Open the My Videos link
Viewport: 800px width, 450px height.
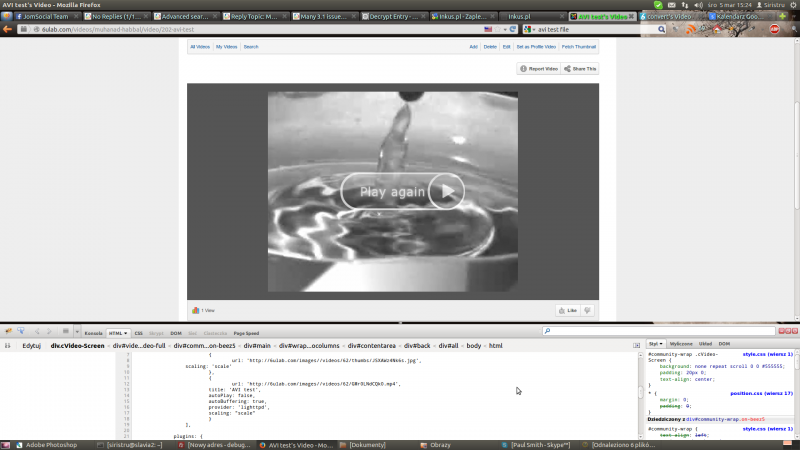[x=227, y=46]
